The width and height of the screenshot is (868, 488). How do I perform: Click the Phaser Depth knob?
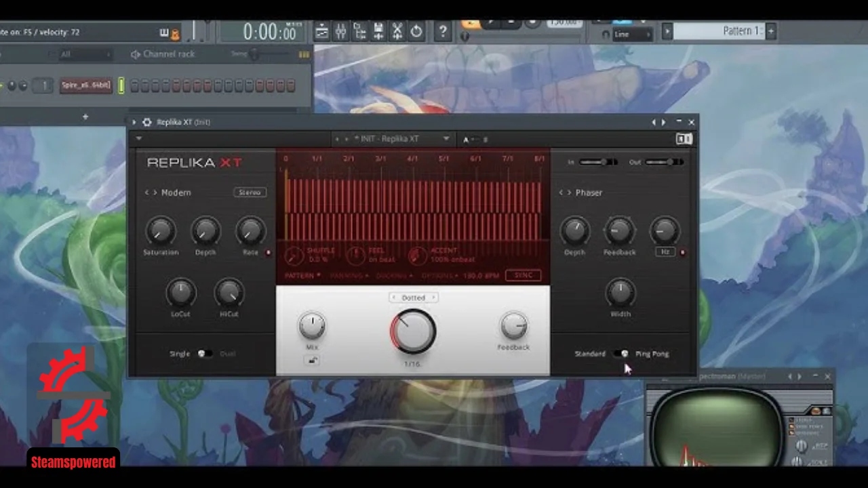[574, 232]
